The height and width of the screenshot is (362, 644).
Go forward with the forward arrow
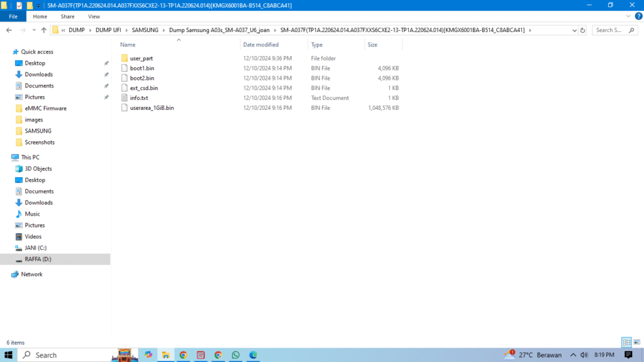[23, 30]
